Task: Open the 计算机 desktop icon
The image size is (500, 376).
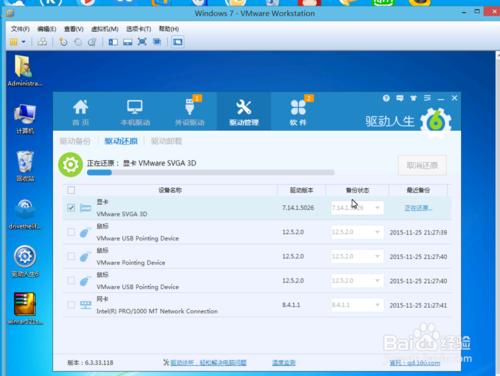Action: (25, 119)
